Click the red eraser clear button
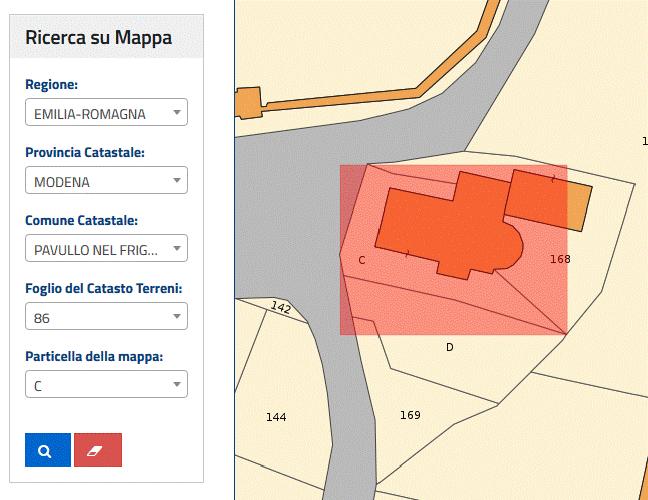Viewport: 648px width, 500px height. [97, 450]
